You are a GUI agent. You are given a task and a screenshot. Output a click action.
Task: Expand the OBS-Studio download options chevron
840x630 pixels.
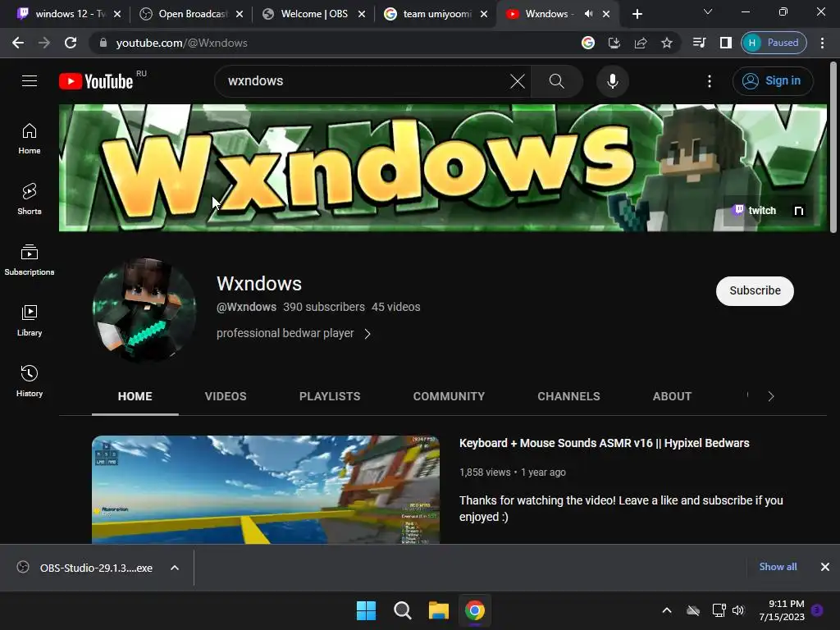coord(175,568)
